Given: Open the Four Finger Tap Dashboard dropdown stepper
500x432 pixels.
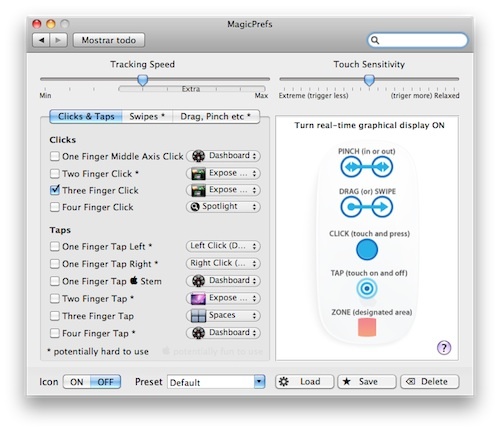Looking at the screenshot, I should tap(254, 333).
